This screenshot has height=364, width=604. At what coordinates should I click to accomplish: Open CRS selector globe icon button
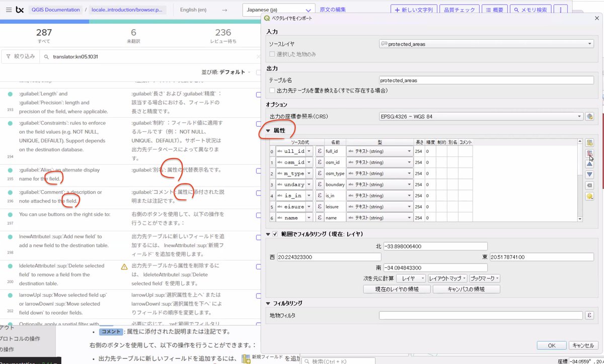pos(590,116)
